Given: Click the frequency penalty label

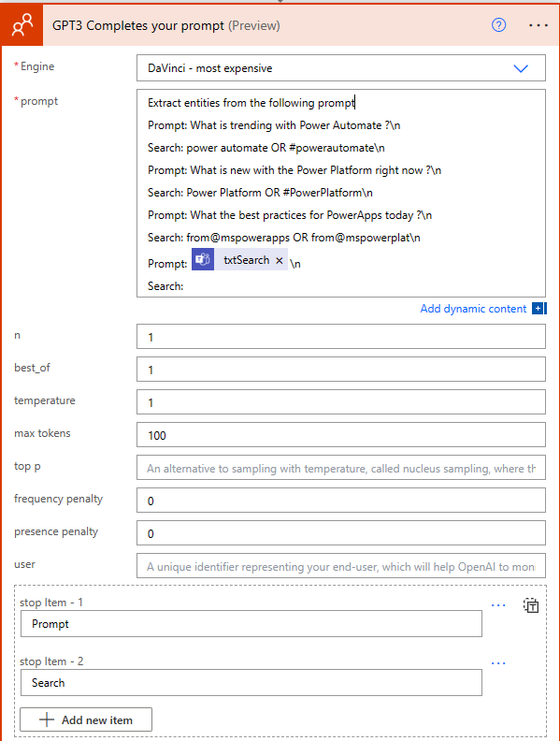Looking at the screenshot, I should tap(58, 499).
